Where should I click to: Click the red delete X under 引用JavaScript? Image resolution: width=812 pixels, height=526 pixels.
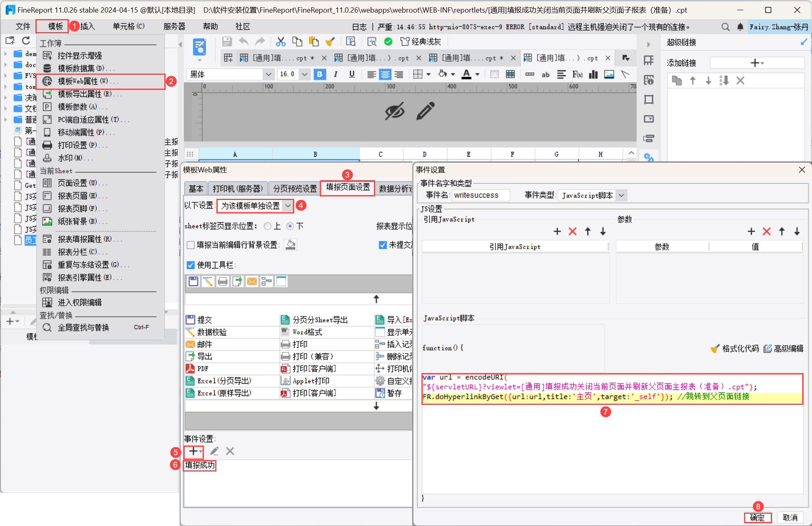(572, 231)
